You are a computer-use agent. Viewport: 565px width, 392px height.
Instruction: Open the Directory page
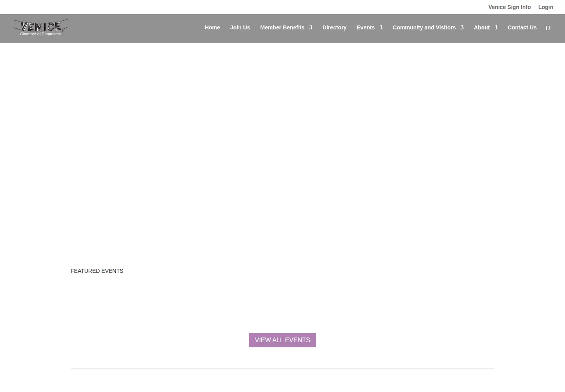click(334, 27)
